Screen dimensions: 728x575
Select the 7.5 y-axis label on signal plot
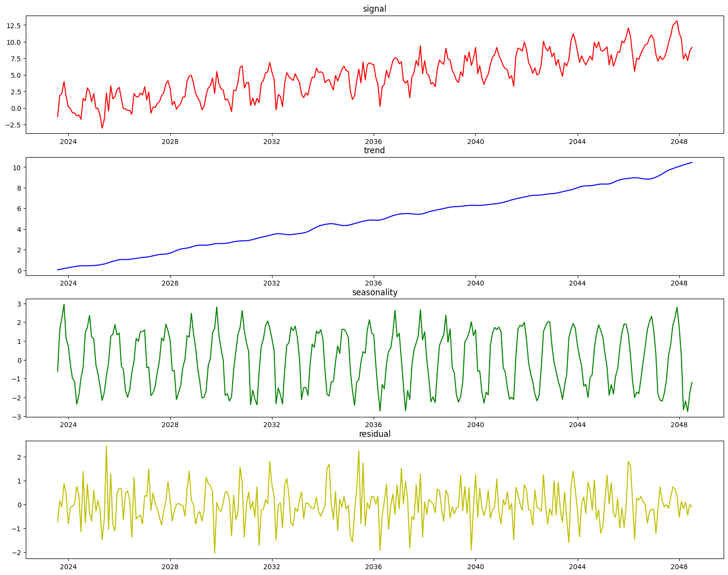click(15, 58)
